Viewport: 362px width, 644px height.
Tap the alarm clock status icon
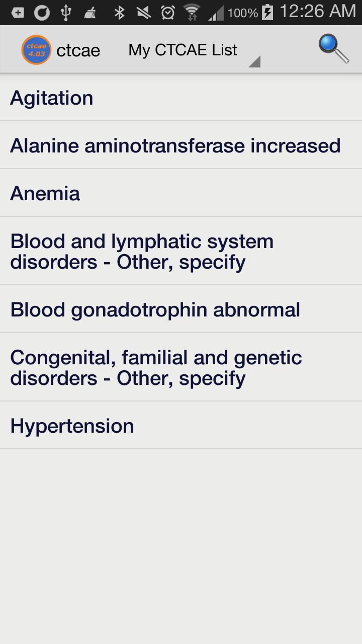[x=167, y=13]
